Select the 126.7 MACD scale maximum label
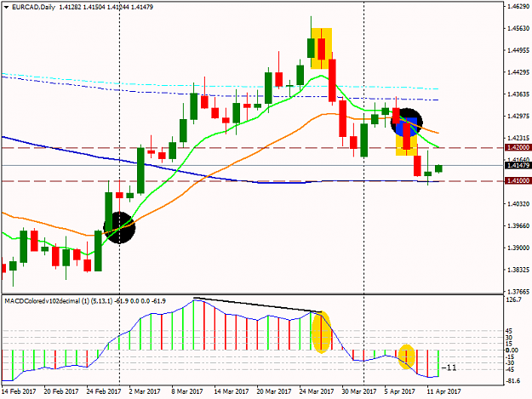 pyautogui.click(x=513, y=299)
